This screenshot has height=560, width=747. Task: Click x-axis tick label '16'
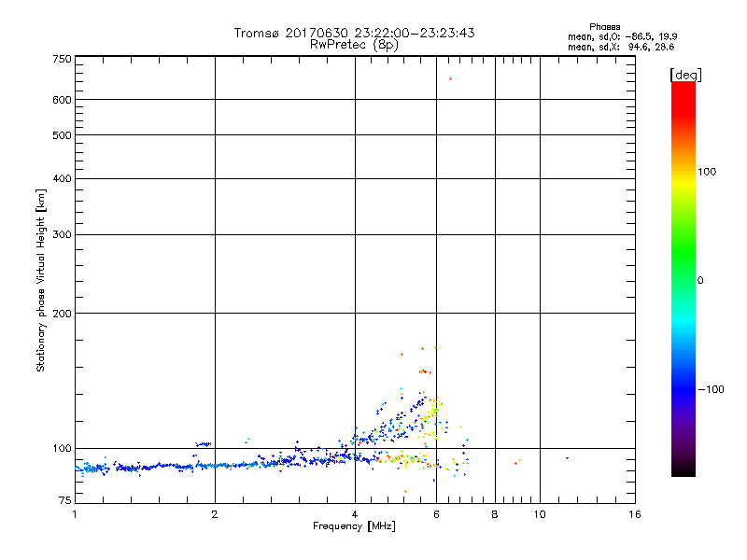pyautogui.click(x=635, y=514)
